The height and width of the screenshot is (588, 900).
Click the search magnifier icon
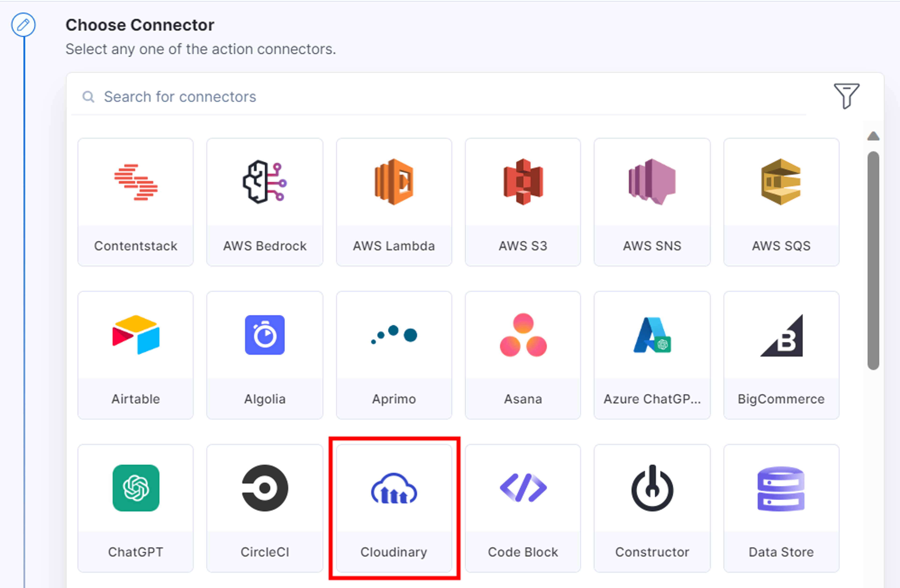[88, 97]
